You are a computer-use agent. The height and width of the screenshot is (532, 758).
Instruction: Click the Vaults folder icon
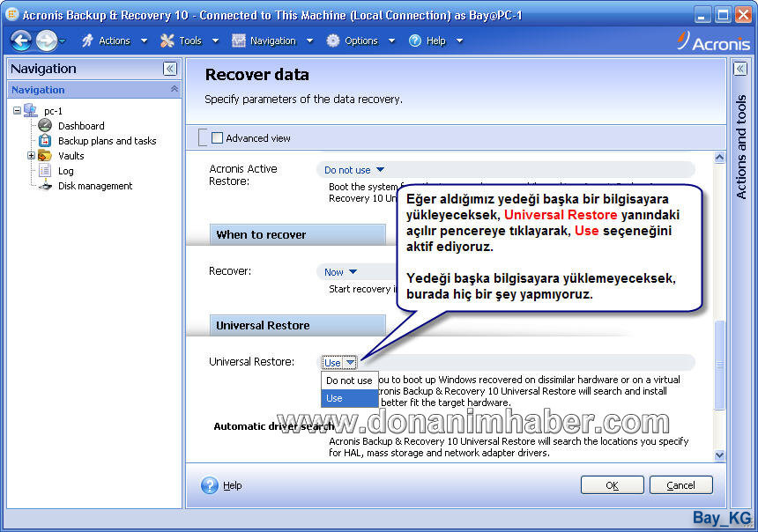coord(45,156)
